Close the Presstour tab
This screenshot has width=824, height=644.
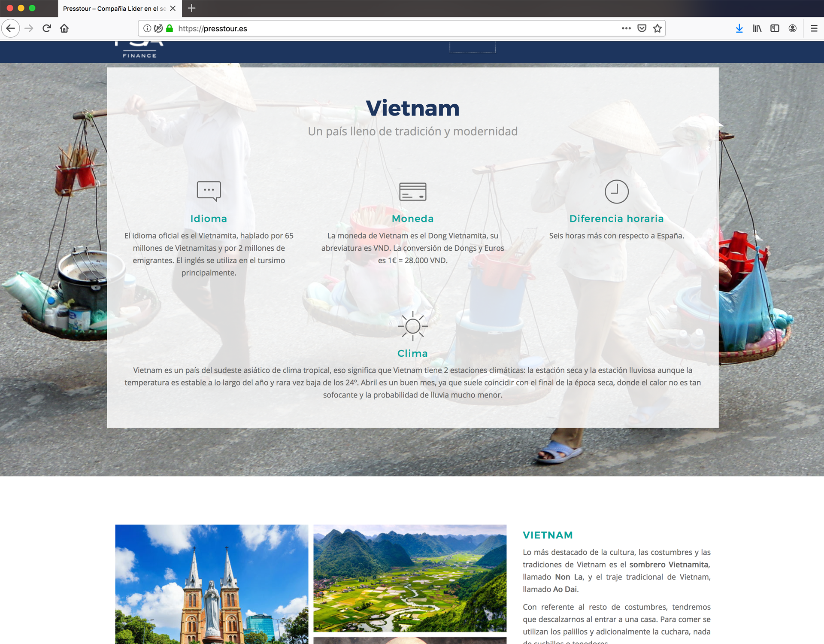pos(173,9)
